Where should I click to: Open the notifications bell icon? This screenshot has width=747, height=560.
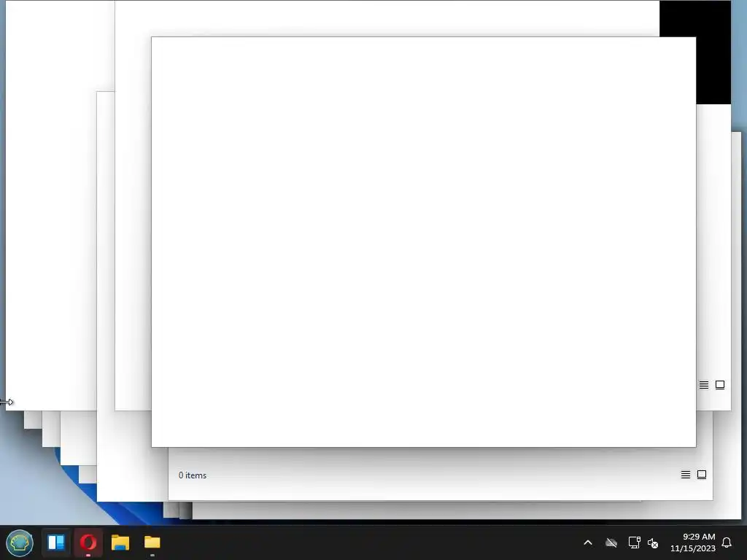(727, 542)
